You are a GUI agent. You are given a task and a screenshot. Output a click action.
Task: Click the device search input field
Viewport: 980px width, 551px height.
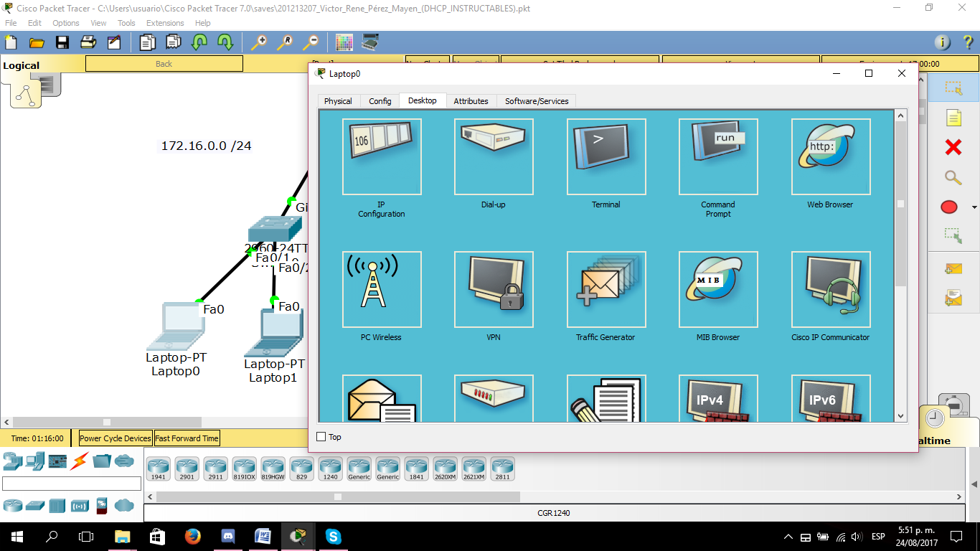tap(72, 484)
